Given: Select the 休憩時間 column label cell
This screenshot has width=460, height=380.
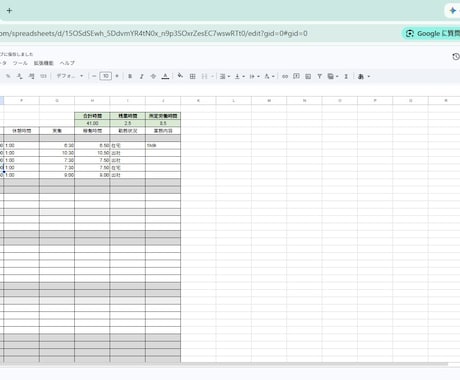Looking at the screenshot, I should click(x=22, y=131).
